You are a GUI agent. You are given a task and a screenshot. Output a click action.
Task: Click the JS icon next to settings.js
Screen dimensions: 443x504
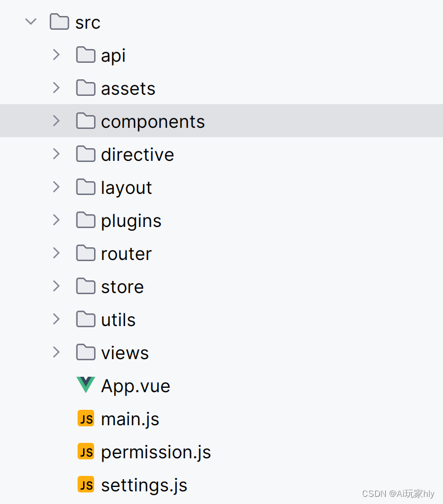tap(86, 484)
